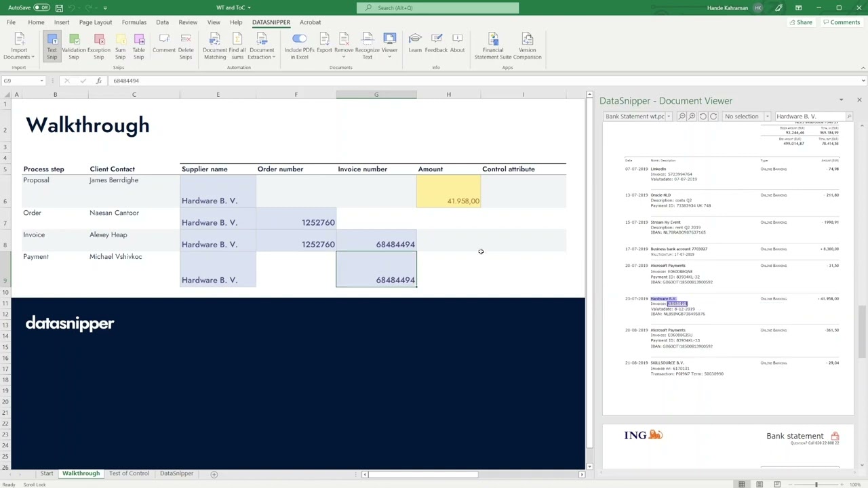Switch to the Formulas ribbon tab

134,22
